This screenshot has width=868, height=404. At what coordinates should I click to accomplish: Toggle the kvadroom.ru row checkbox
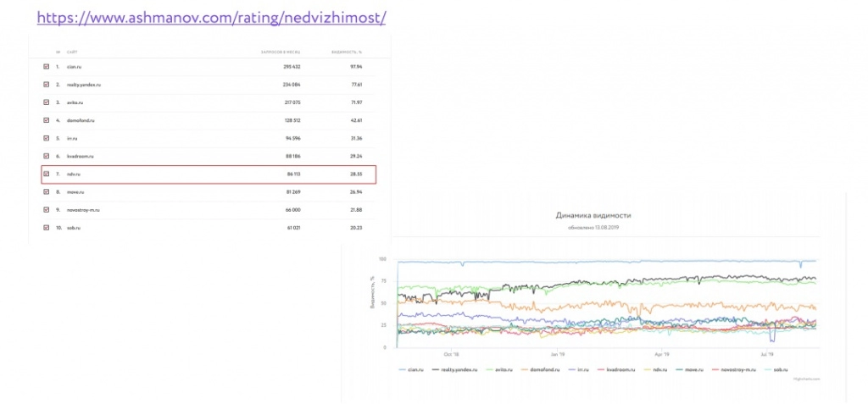pyautogui.click(x=47, y=156)
